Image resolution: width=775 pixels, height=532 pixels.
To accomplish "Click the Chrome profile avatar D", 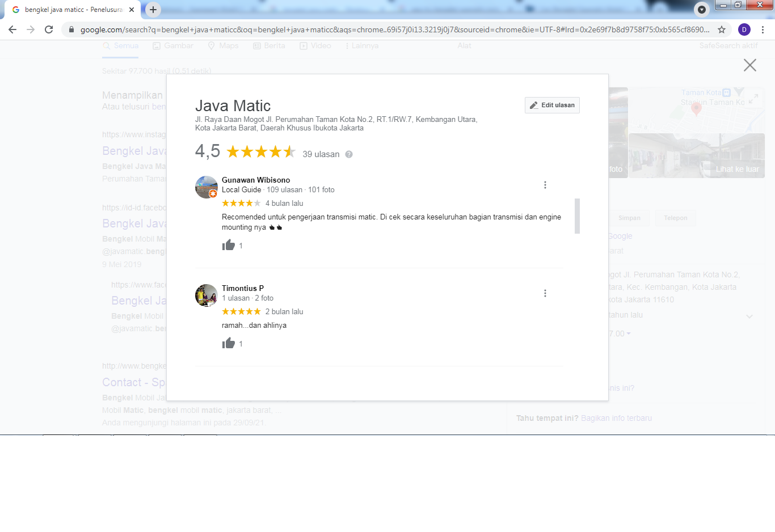I will click(744, 29).
